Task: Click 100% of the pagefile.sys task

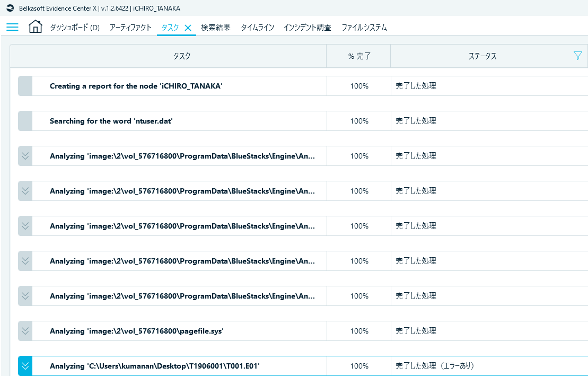Action: (x=359, y=331)
